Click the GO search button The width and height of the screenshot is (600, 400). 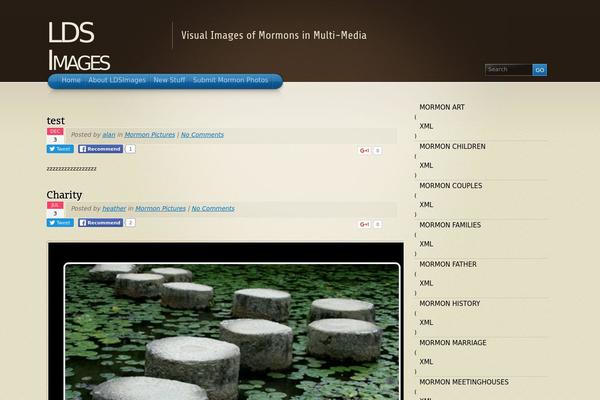[x=540, y=70]
